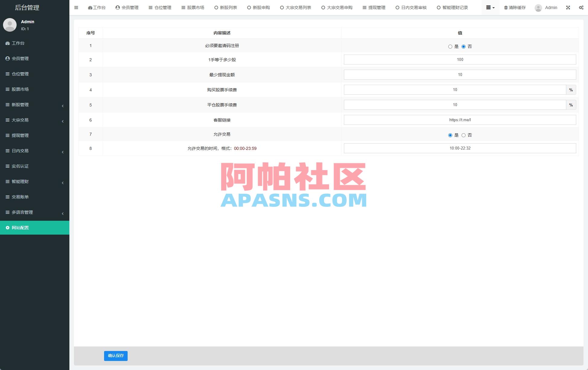Screen dimensions: 588x370
Task: Open 股票市场 stock market from sidebar
Action: pyautogui.click(x=20, y=89)
